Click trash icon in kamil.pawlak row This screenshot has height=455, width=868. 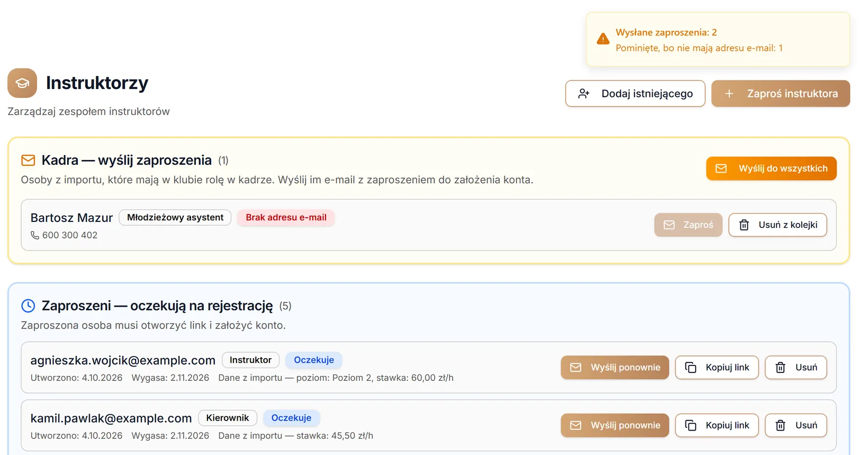(780, 425)
